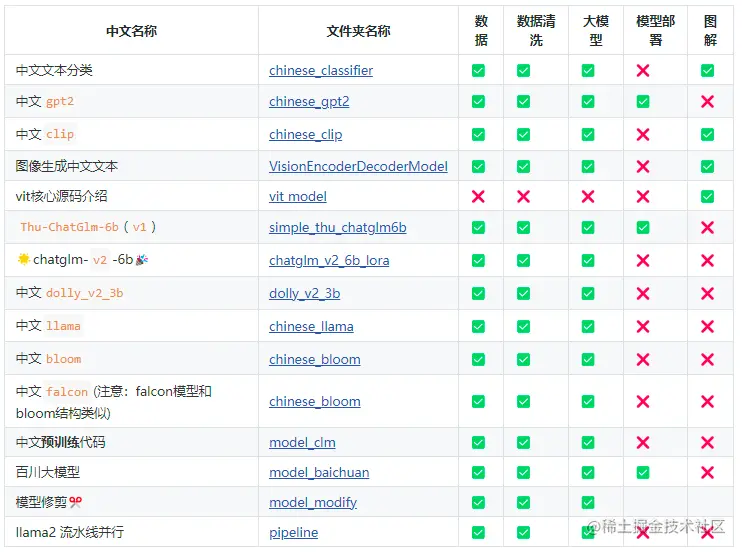Click 模型部署 cross mark in 中文 clip row

pos(643,135)
